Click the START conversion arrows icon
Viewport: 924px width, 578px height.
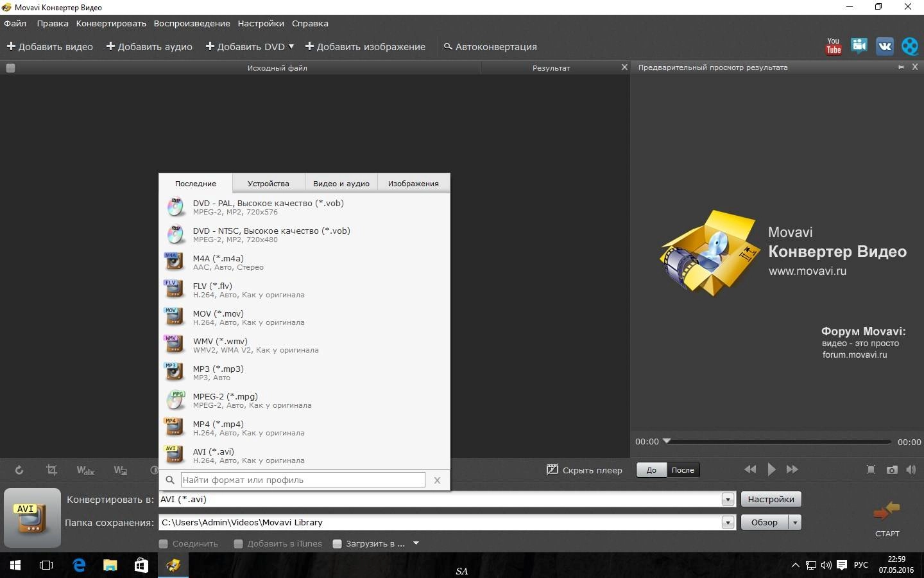pos(887,511)
